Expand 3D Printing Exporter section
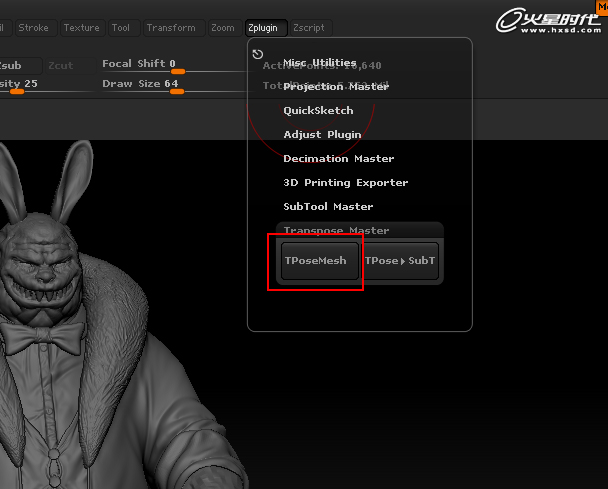 tap(345, 183)
